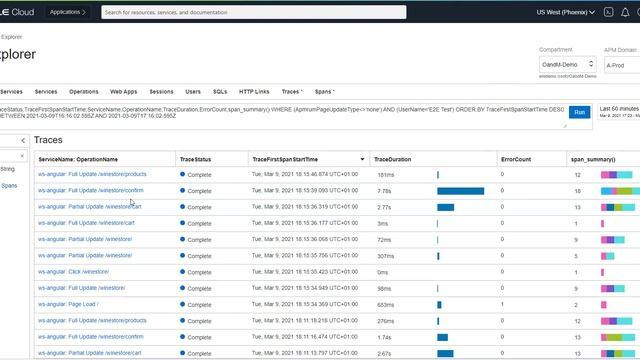Toggle sort arrow on TraceFirstSpanStartTime column

tap(362, 159)
